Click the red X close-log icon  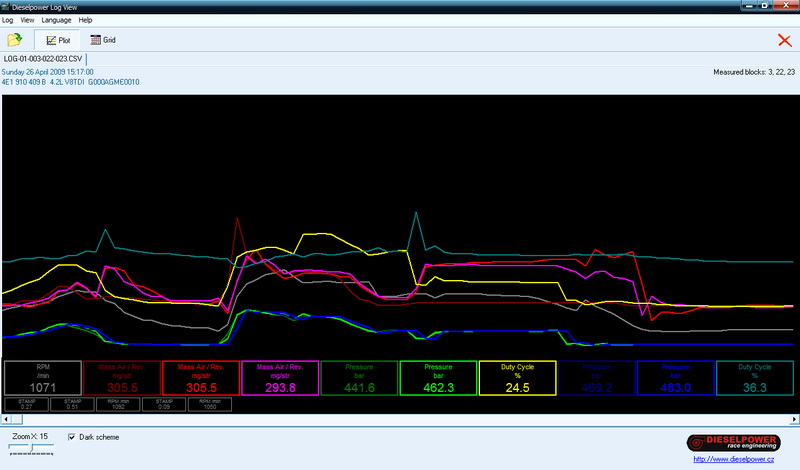click(x=784, y=40)
